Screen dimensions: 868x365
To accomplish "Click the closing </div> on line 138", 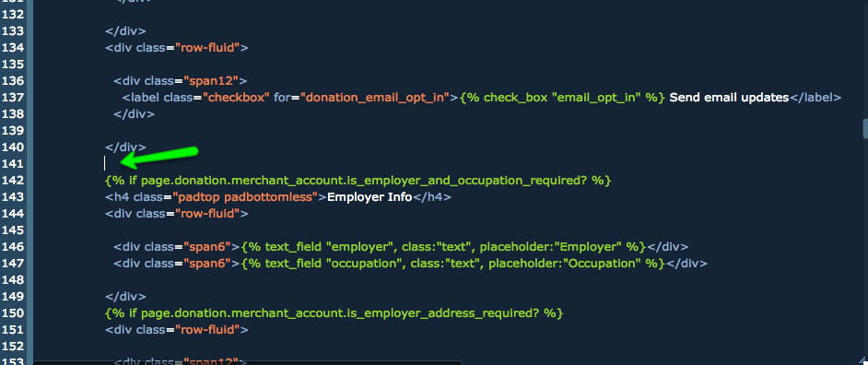I will tap(134, 114).
